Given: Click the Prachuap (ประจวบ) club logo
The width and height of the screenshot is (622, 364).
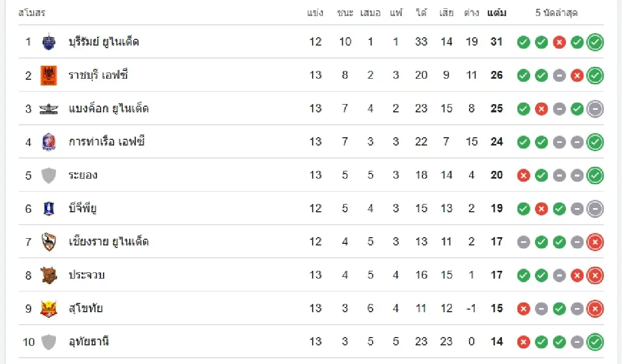Looking at the screenshot, I should click(48, 275).
